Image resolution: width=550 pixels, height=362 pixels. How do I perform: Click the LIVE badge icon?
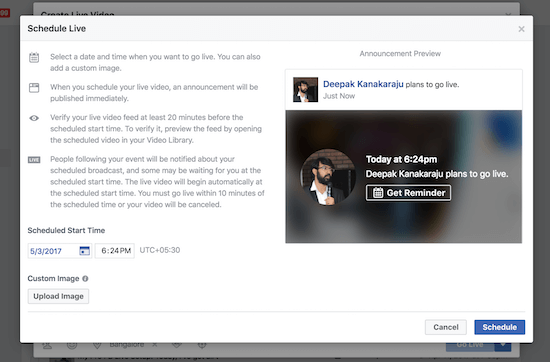pos(34,160)
